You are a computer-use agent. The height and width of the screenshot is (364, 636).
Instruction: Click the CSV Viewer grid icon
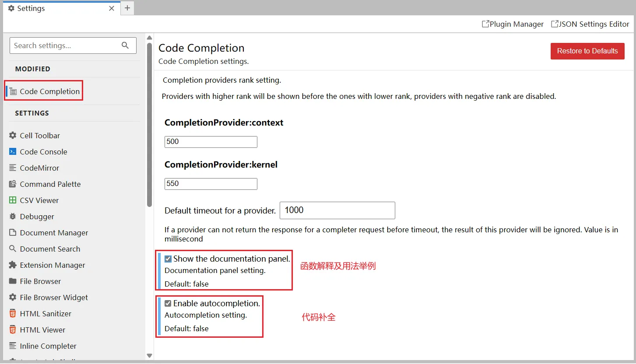[13, 200]
